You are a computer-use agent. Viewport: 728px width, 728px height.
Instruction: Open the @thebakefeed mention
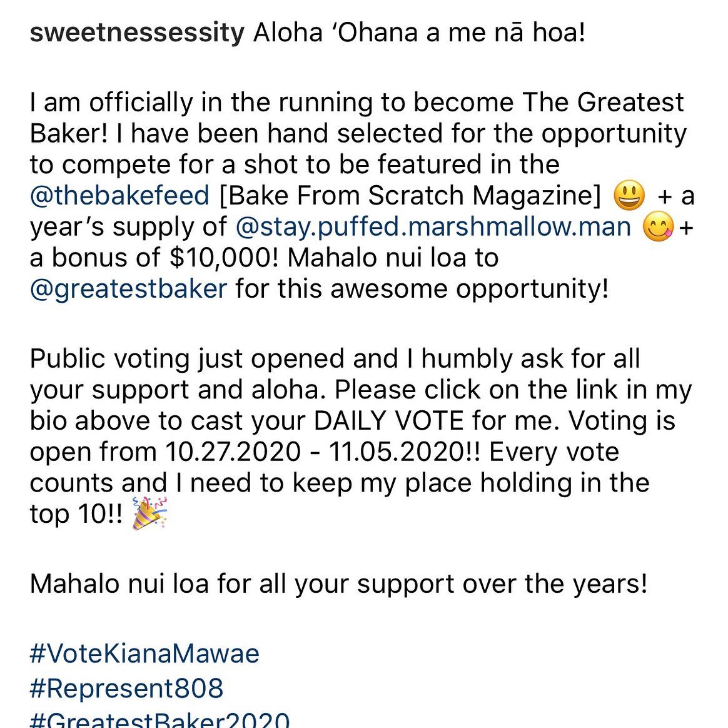coord(120,196)
